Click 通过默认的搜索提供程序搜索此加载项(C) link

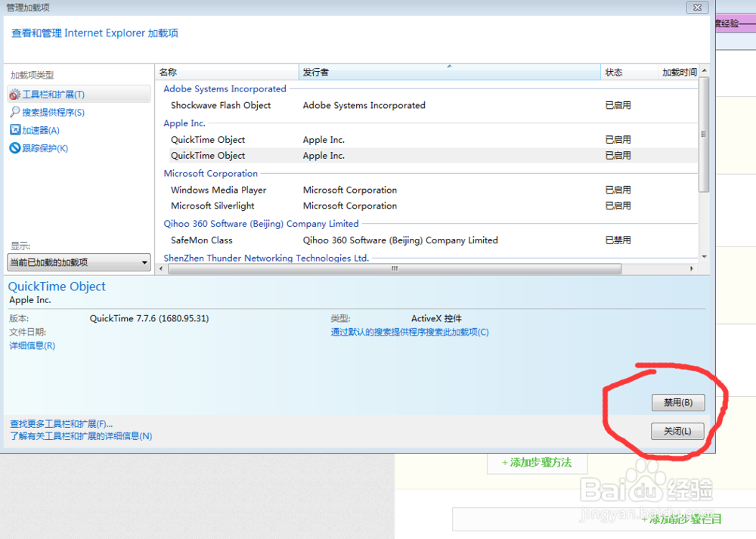click(x=410, y=332)
